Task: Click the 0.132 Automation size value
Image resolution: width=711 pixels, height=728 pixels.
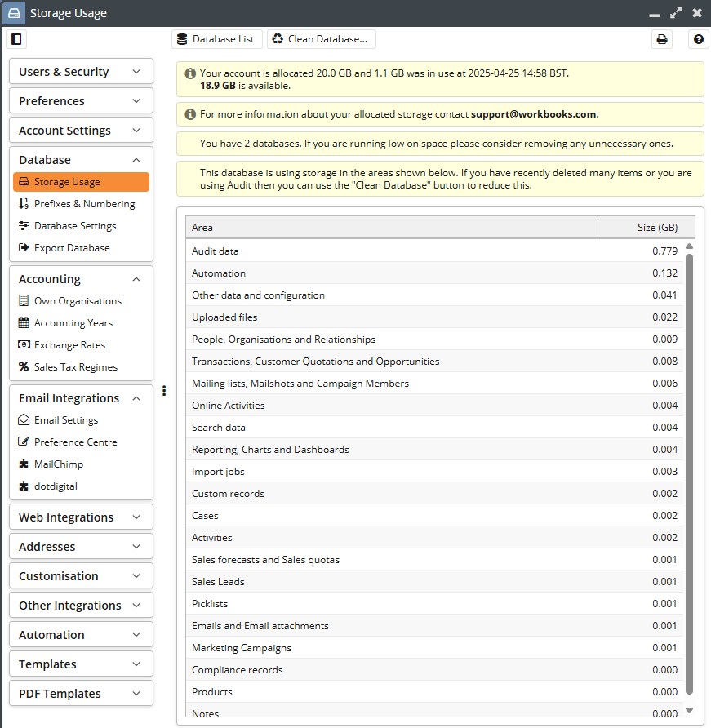Action: coord(664,273)
